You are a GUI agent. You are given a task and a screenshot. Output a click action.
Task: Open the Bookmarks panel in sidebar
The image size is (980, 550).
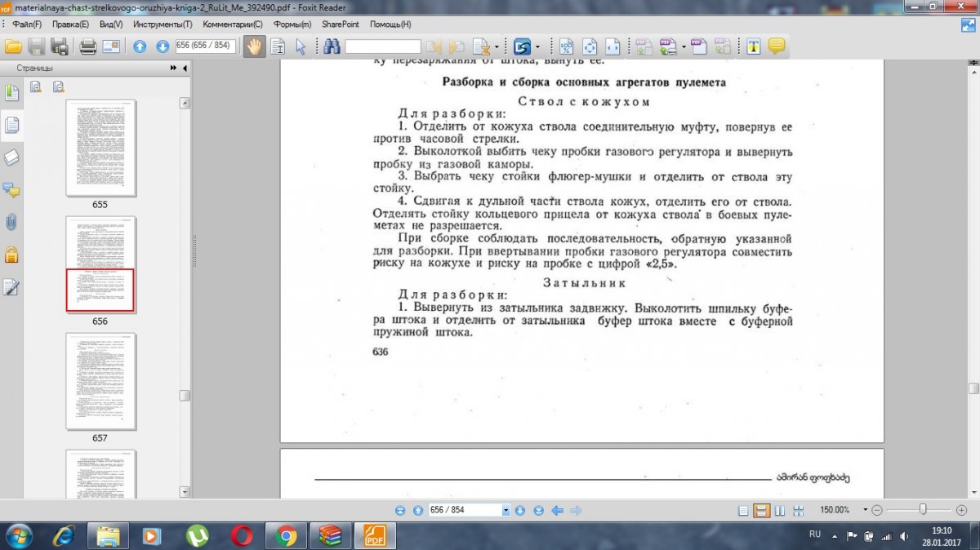11,92
